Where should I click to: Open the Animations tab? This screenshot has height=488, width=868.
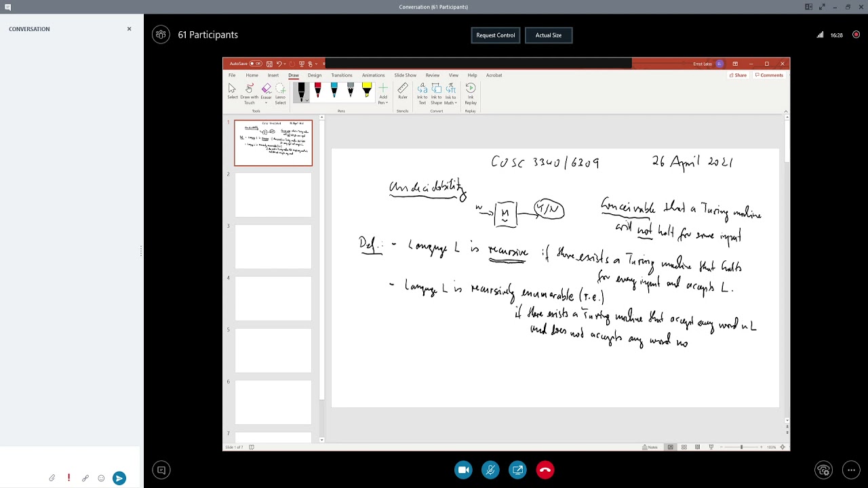pos(373,75)
